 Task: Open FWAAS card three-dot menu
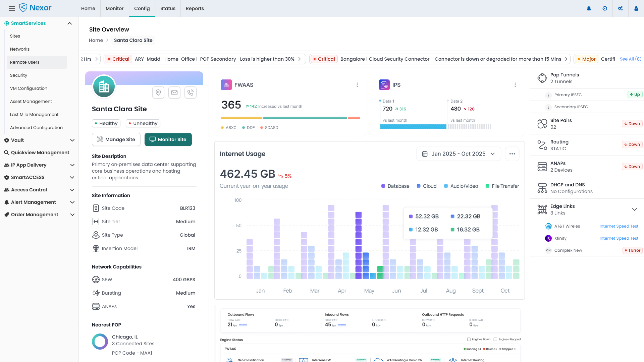[x=357, y=85]
